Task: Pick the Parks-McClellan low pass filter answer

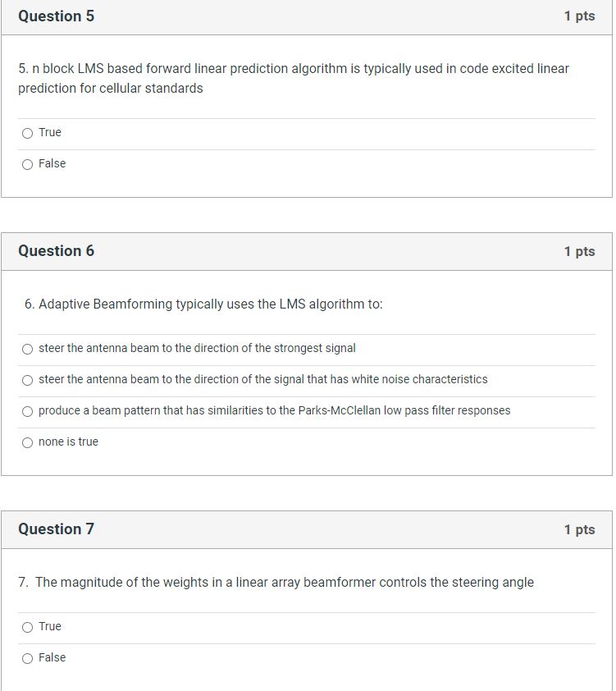Action: tap(27, 411)
